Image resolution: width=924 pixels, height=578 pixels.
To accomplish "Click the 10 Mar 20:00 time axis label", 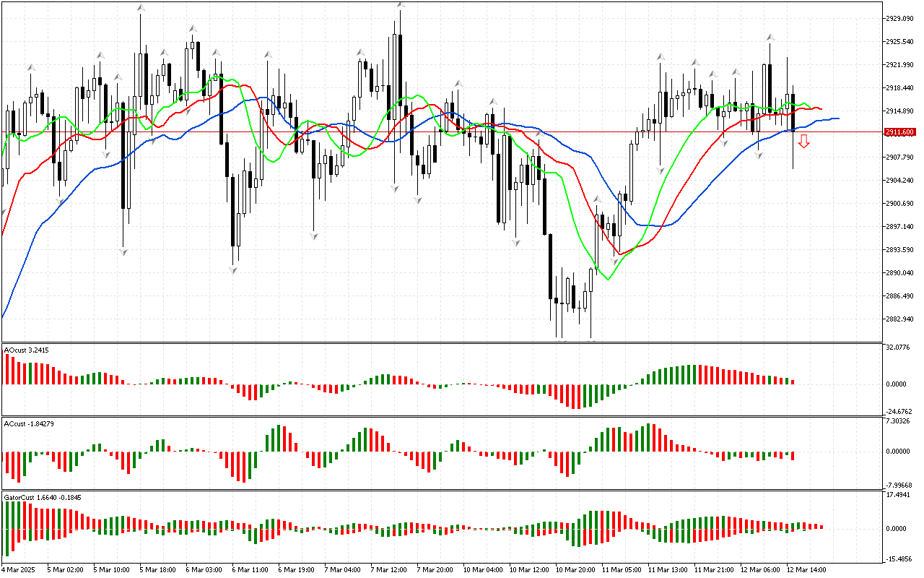I will click(x=575, y=570).
